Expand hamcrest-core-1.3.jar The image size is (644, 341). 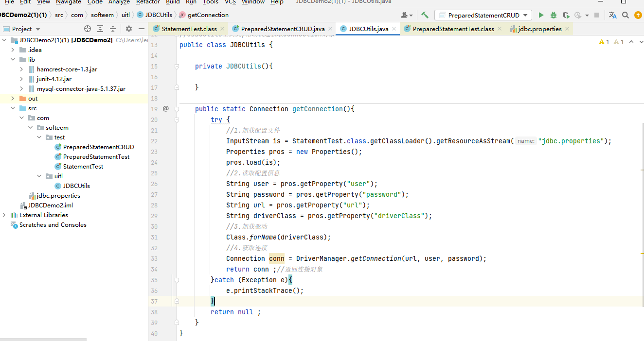(x=22, y=69)
